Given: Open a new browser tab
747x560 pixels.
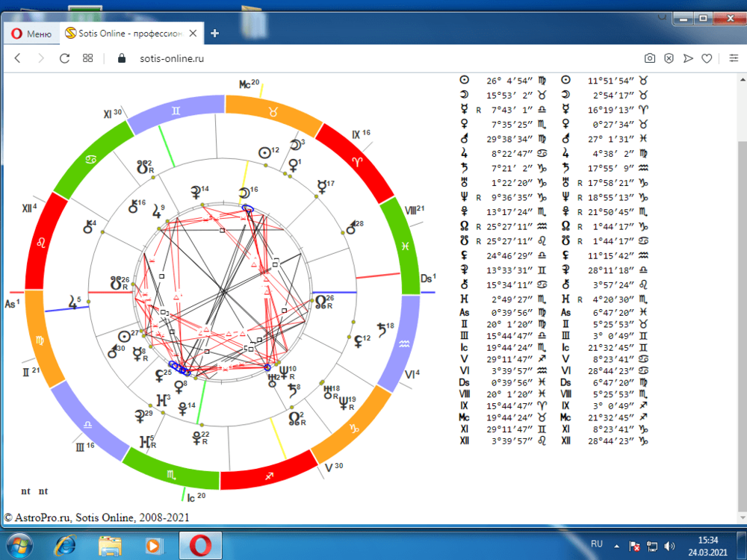Looking at the screenshot, I should (x=215, y=34).
